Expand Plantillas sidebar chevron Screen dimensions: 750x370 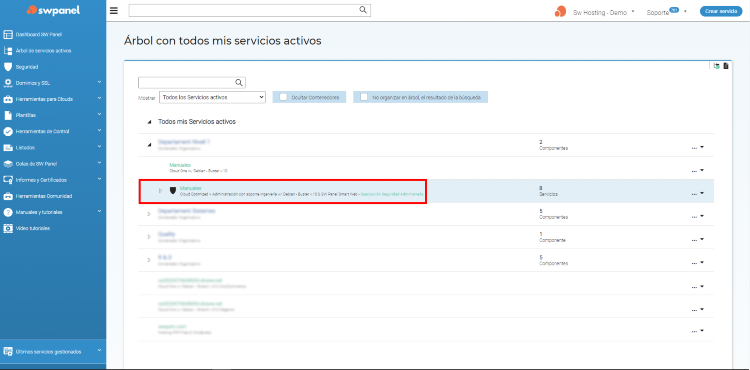(x=99, y=115)
